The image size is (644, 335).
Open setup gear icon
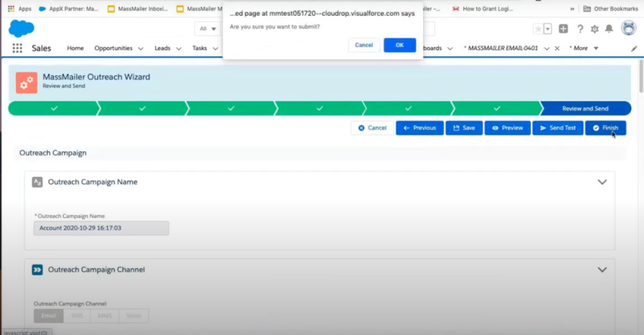pos(594,29)
